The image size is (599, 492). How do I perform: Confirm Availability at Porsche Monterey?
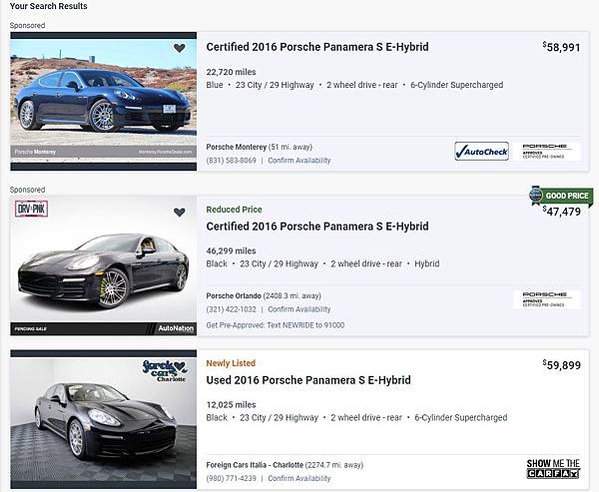click(299, 160)
